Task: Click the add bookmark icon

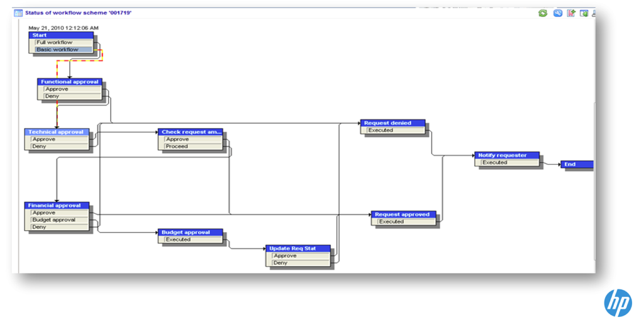Action: pos(571,13)
